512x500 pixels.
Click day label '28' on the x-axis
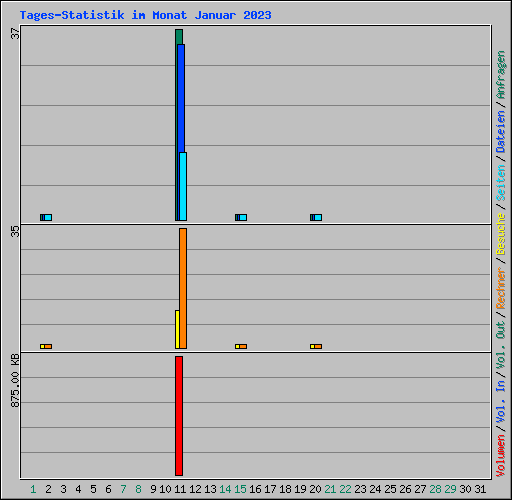tap(435, 489)
